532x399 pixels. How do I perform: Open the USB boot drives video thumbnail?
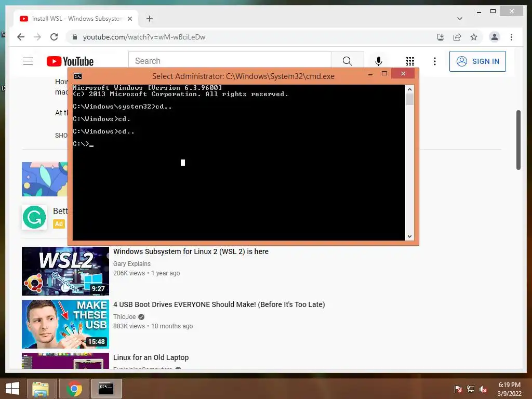(65, 324)
